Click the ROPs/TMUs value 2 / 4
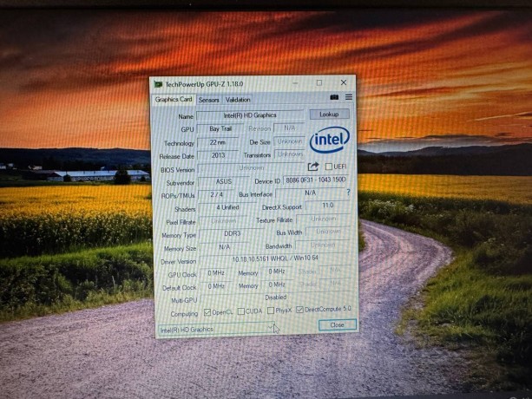Image resolution: width=532 pixels, height=399 pixels. (x=216, y=194)
